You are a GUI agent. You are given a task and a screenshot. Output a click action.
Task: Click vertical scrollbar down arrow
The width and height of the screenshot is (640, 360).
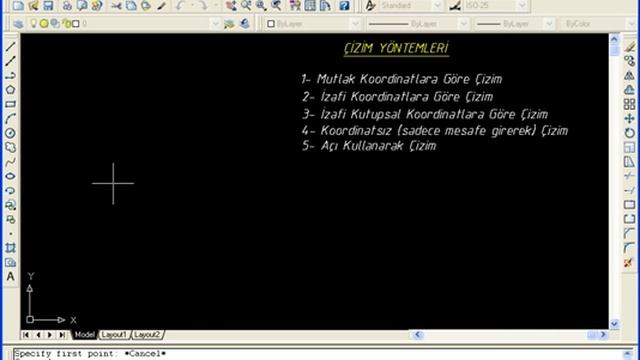(614, 324)
